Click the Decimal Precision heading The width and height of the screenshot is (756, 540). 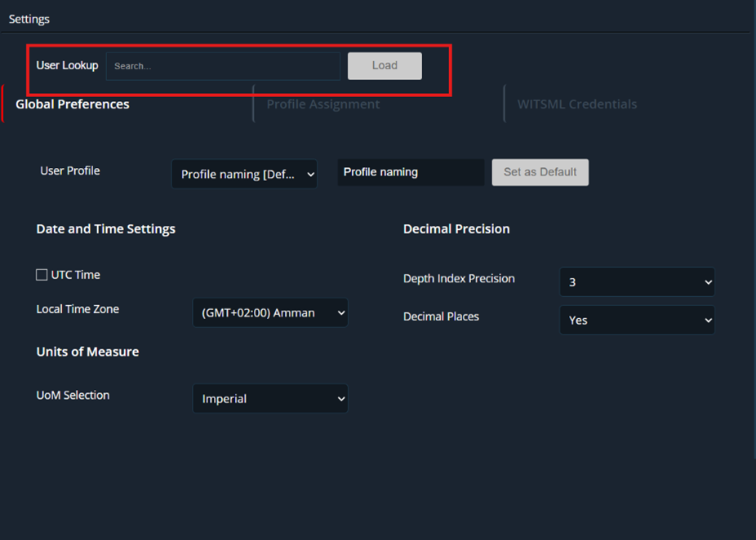tap(456, 229)
